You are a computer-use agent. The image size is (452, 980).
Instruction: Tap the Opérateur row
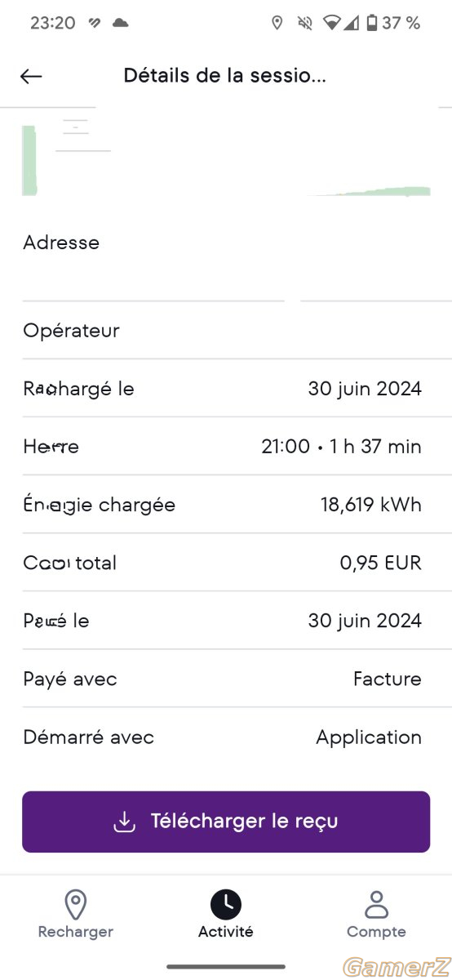(x=226, y=331)
